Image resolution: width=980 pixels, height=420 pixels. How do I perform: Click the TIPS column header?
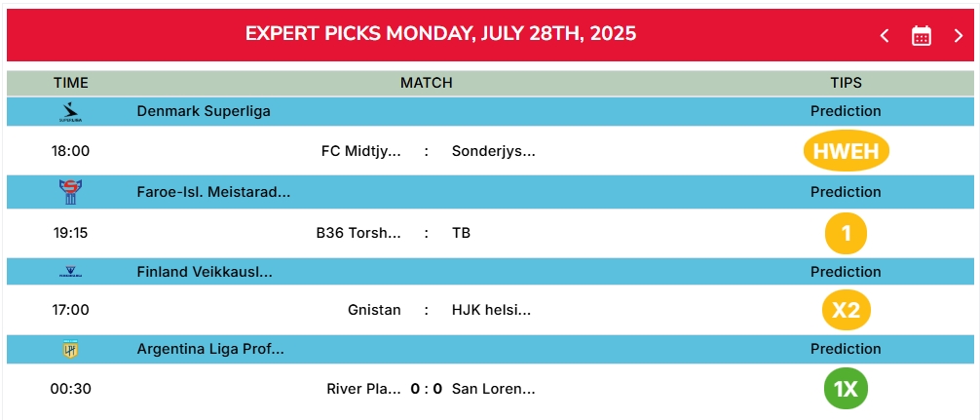point(846,83)
